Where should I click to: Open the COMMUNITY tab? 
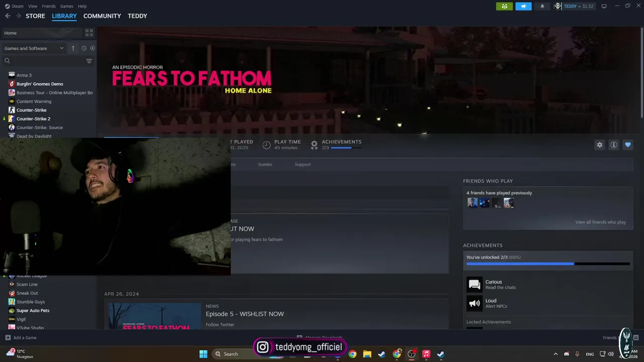point(102,16)
